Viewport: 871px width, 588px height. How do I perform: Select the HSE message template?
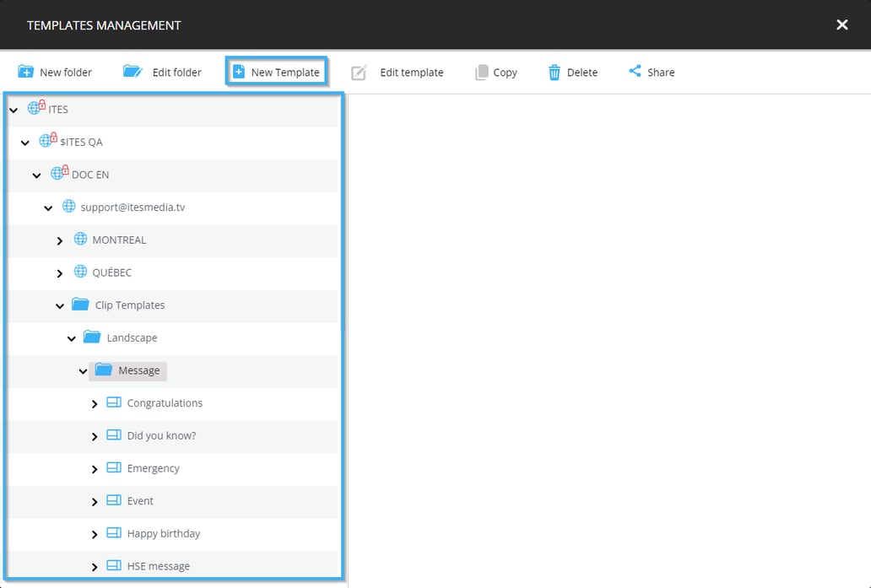[x=159, y=566]
